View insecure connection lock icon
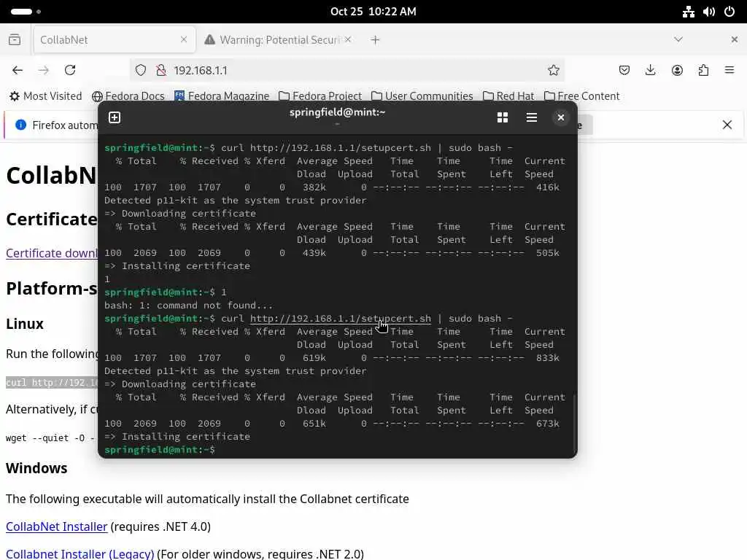 point(161,71)
